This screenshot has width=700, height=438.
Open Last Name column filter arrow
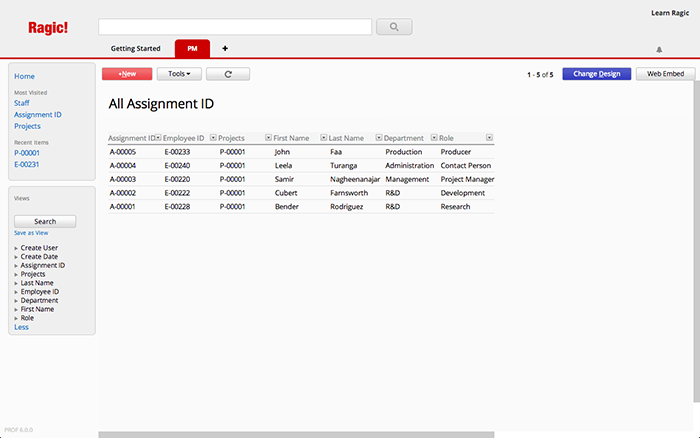click(x=379, y=138)
